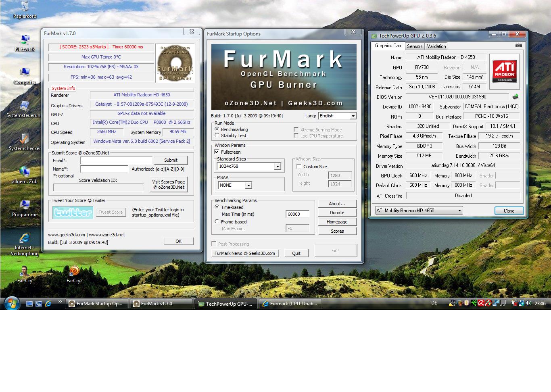The image size is (551, 392).
Task: Click the BIOS save chip icon in GPU-Z
Action: click(x=515, y=97)
